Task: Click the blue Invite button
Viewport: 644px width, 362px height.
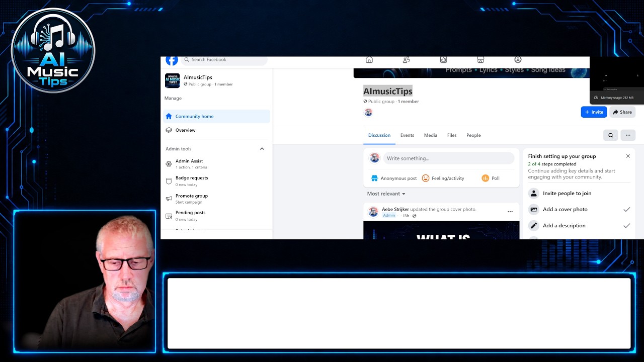Action: [594, 112]
